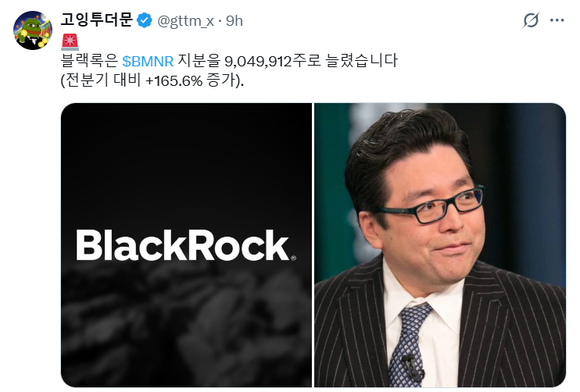Click the red siren emoji

(70, 41)
